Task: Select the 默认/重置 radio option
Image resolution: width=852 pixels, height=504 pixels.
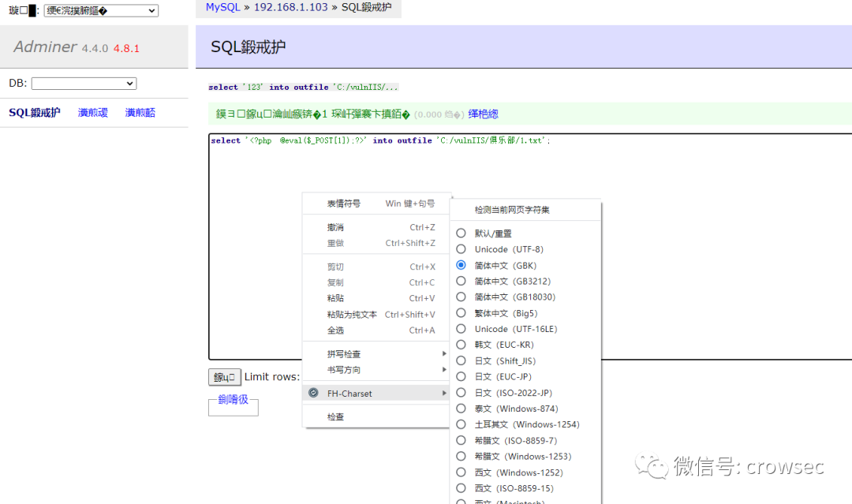Action: pyautogui.click(x=461, y=233)
